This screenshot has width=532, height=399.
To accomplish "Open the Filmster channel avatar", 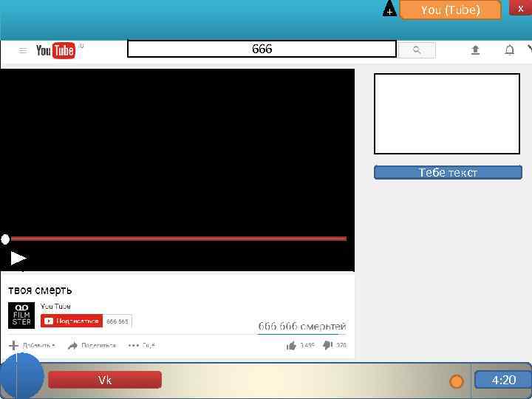I will point(21,316).
